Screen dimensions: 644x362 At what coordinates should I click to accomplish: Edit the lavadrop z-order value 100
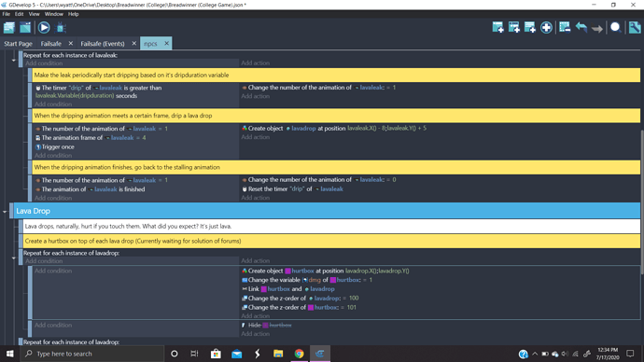354,298
